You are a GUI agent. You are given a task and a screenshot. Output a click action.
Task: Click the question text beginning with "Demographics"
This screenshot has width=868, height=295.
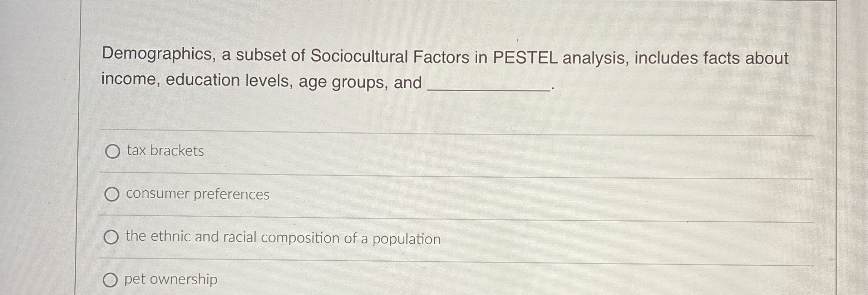(x=445, y=69)
